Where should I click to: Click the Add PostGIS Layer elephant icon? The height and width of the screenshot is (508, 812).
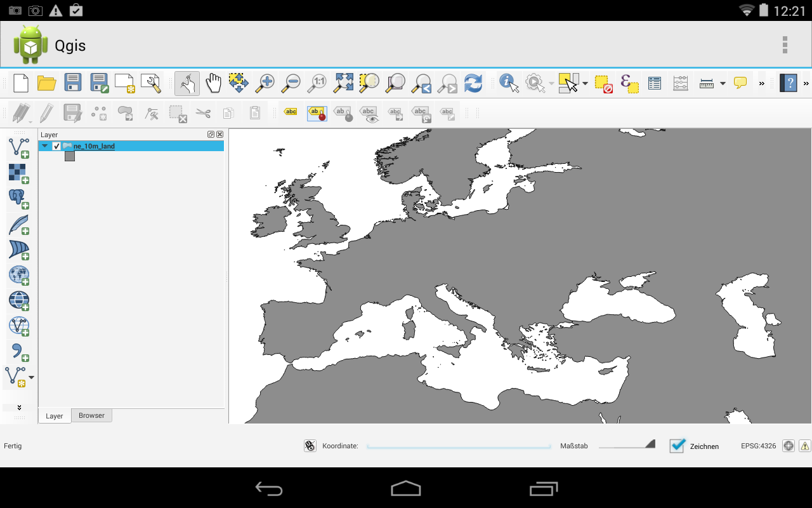[18, 198]
